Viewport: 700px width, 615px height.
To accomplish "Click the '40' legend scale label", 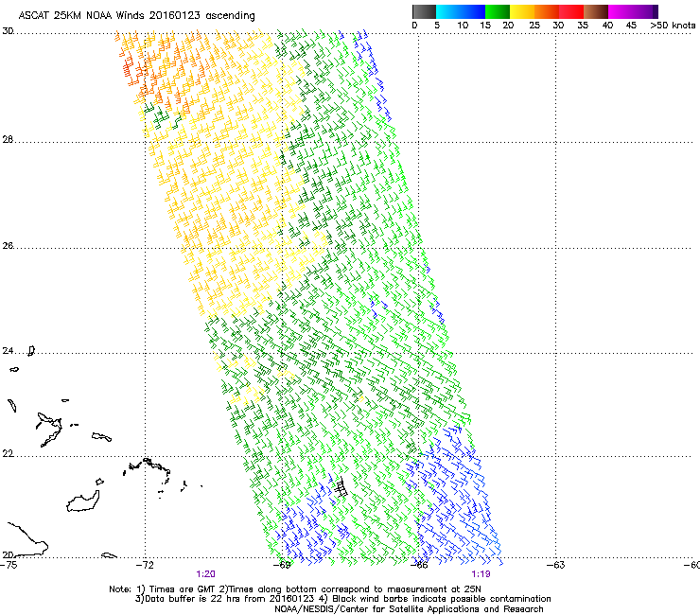I will point(607,26).
